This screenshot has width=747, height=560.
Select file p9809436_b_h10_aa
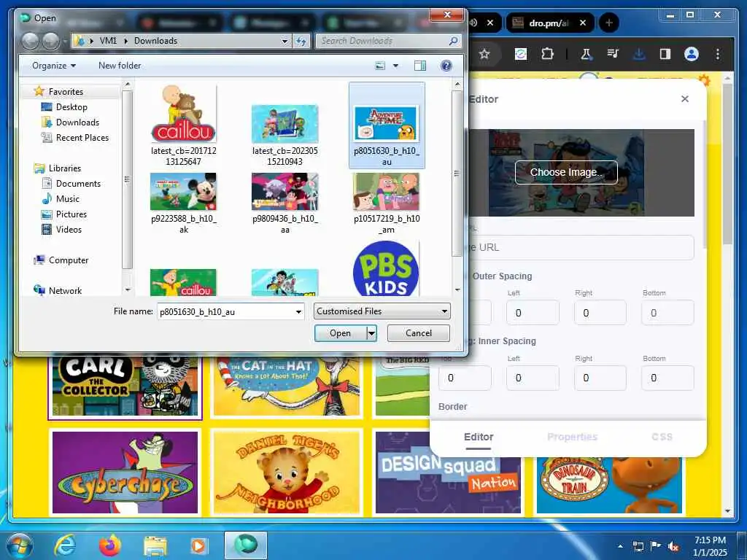(x=285, y=203)
